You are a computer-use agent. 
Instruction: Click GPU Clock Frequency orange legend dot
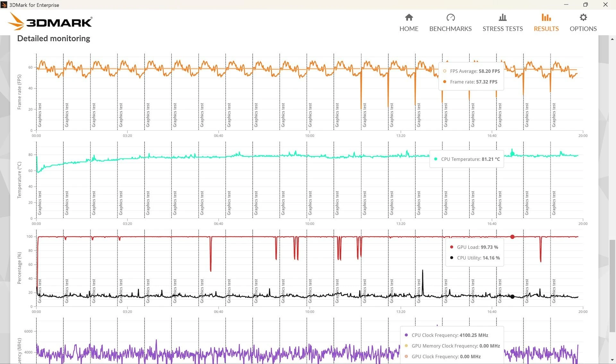406,356
